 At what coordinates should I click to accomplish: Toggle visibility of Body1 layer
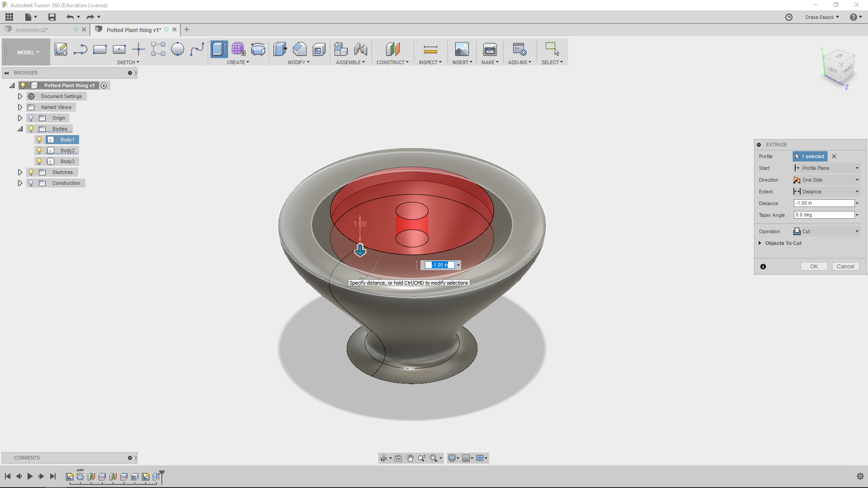[39, 140]
